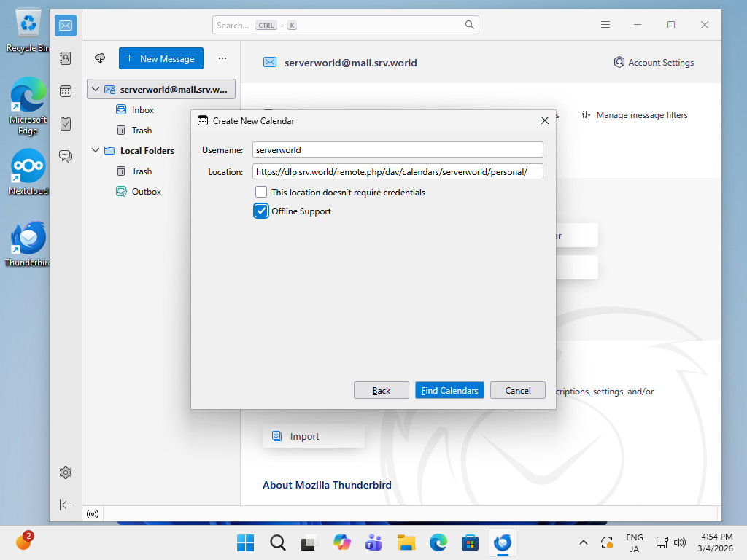Open Microsoft Edge desktop shortcut
The width and height of the screenshot is (747, 560).
click(28, 106)
